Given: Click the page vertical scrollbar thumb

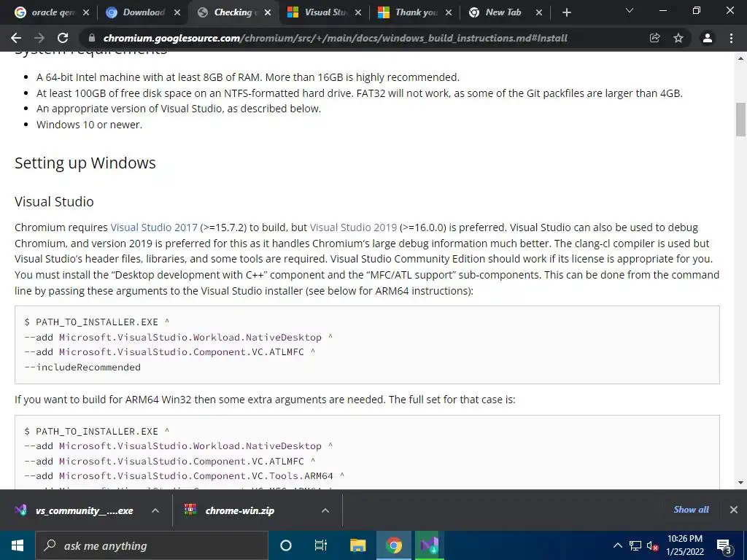Looking at the screenshot, I should click(740, 119).
